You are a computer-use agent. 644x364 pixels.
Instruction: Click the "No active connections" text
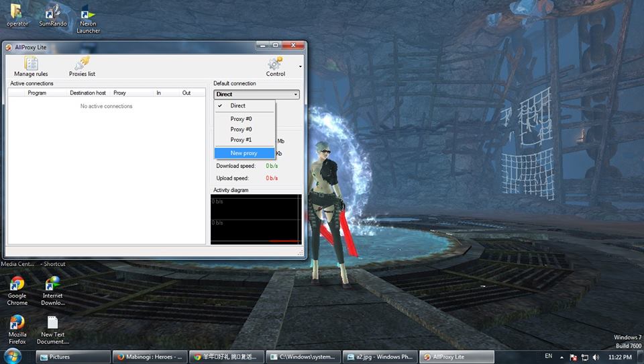point(107,106)
